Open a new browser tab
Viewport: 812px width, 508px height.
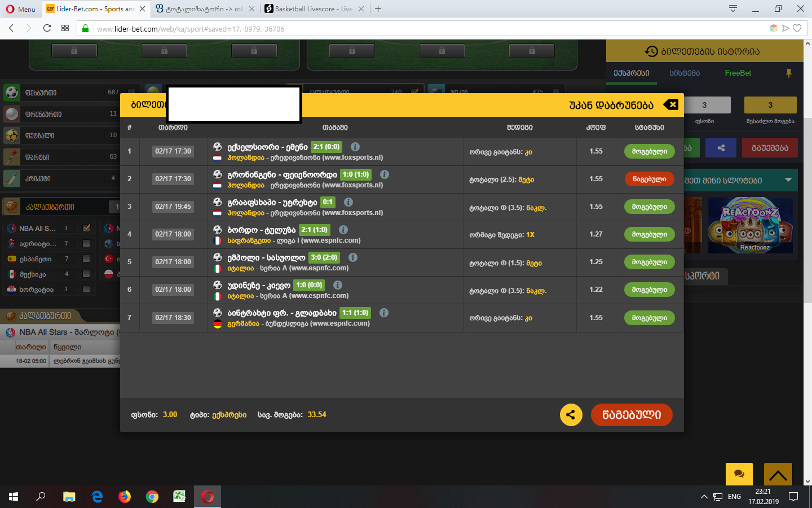[378, 8]
